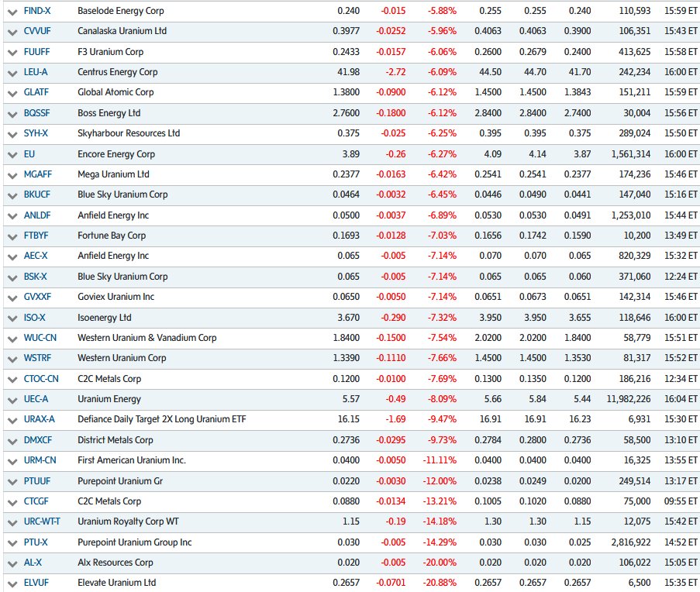Open the URC-WT-T ticker link

pos(42,521)
